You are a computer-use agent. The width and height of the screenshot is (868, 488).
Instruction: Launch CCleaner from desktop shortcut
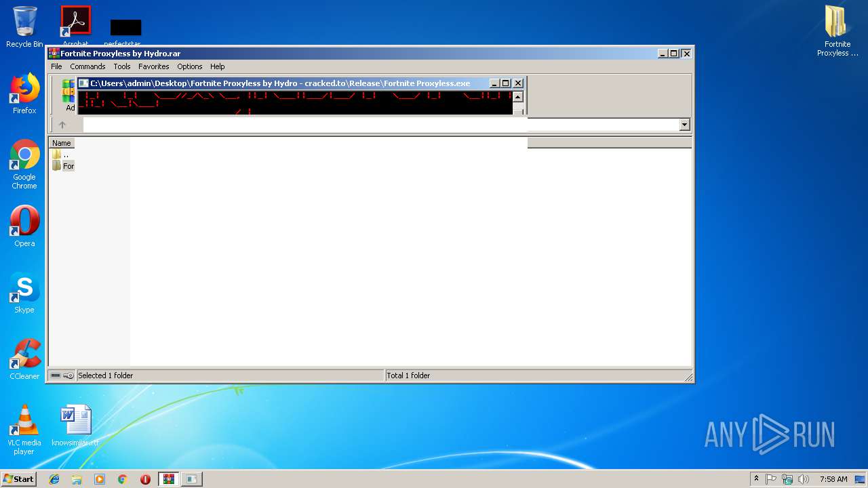24,359
